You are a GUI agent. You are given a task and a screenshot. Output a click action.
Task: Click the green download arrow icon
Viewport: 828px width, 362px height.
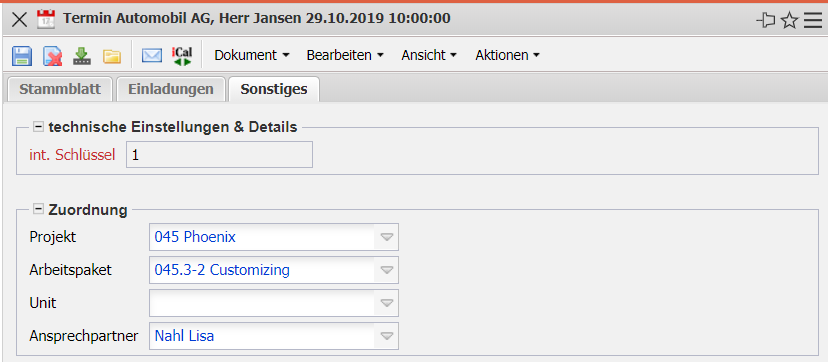click(82, 55)
